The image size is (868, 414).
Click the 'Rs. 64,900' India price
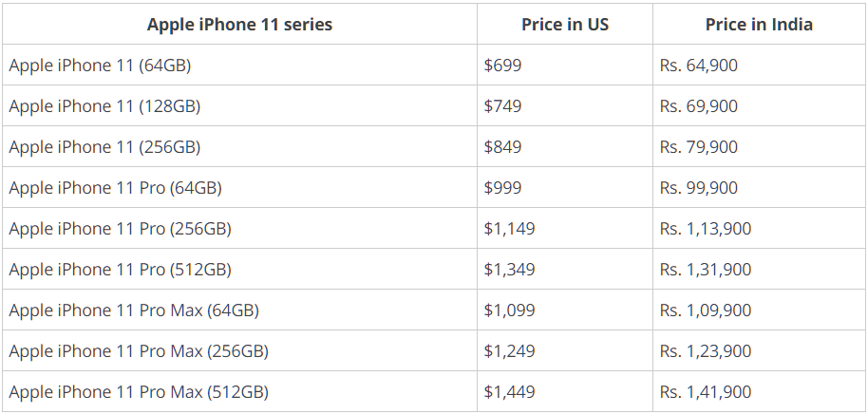[x=698, y=66]
